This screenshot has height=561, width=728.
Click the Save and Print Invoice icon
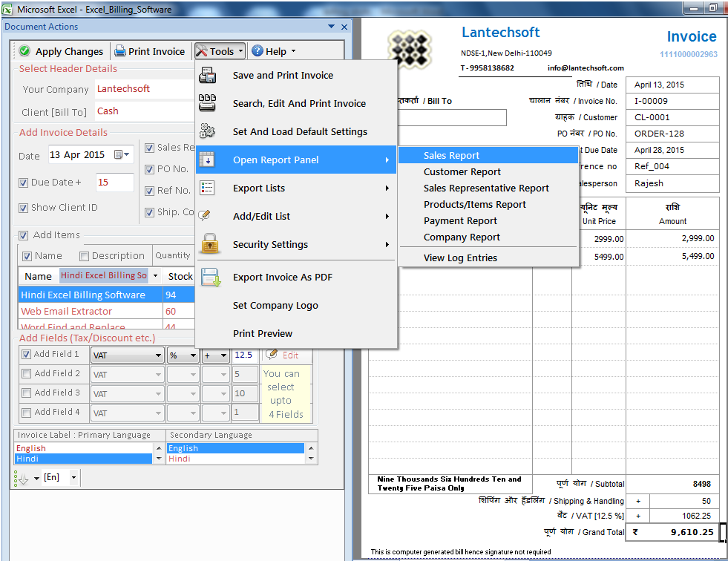pos(207,75)
